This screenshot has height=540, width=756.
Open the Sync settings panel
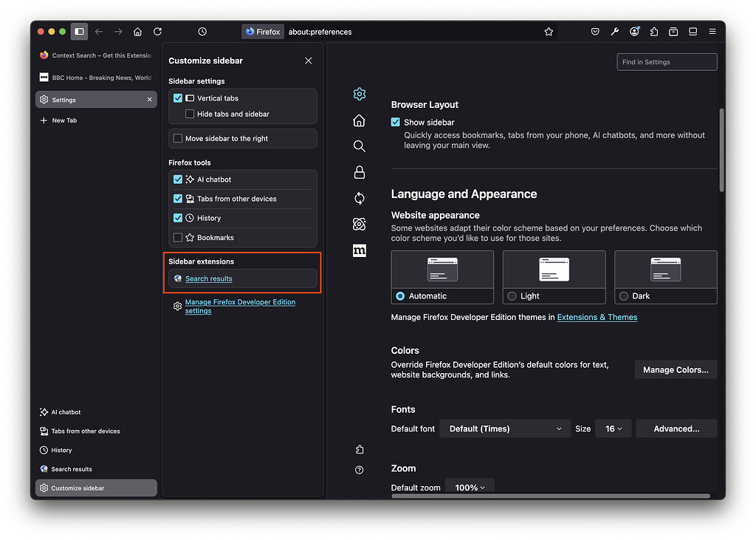click(360, 198)
